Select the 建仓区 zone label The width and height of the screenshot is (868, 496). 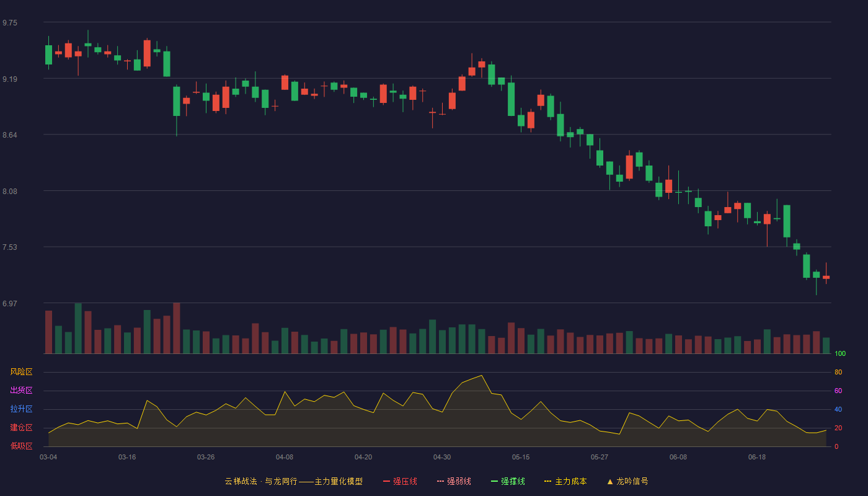click(x=21, y=428)
